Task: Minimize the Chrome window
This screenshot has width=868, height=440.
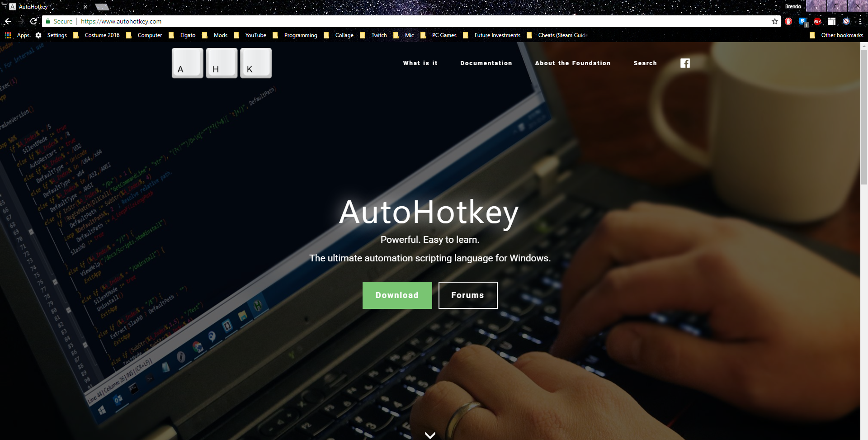Action: pos(816,6)
